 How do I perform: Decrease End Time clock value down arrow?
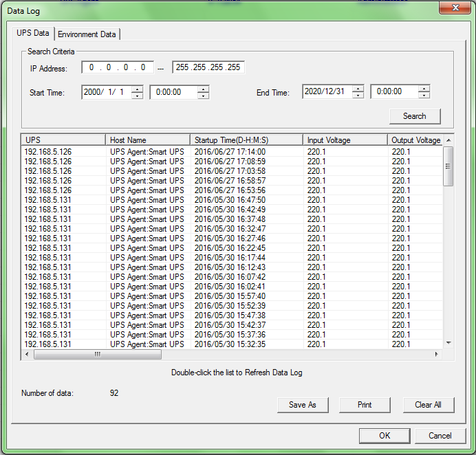pyautogui.click(x=424, y=96)
